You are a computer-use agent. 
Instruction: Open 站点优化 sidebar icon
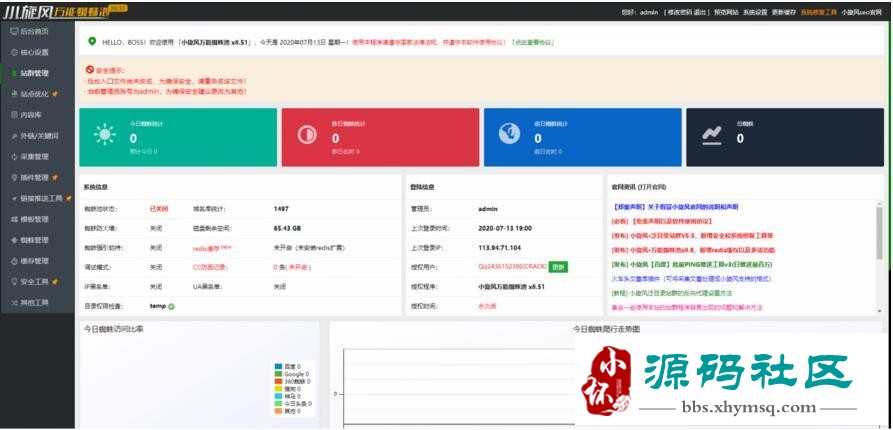pyautogui.click(x=14, y=94)
